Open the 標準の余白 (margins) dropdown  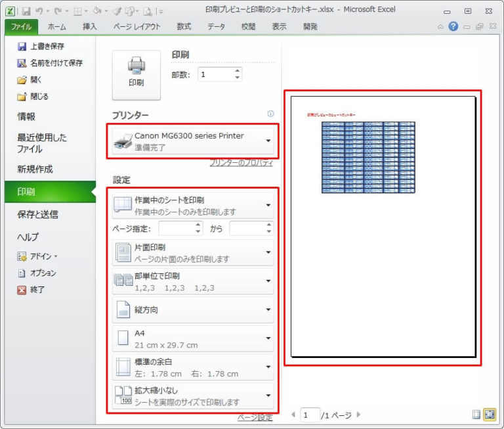point(193,367)
